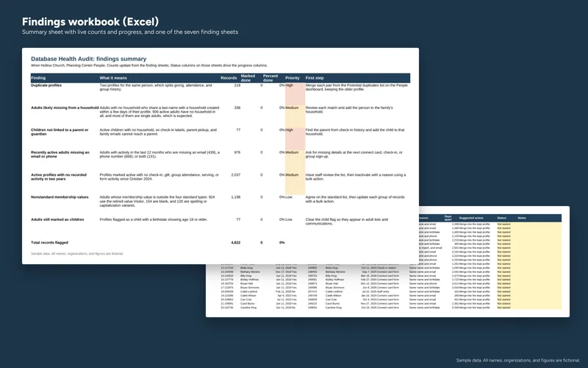The image size is (588, 368).
Task: Select the 'Notes' header in the duplicates sheet
Action: (x=522, y=218)
